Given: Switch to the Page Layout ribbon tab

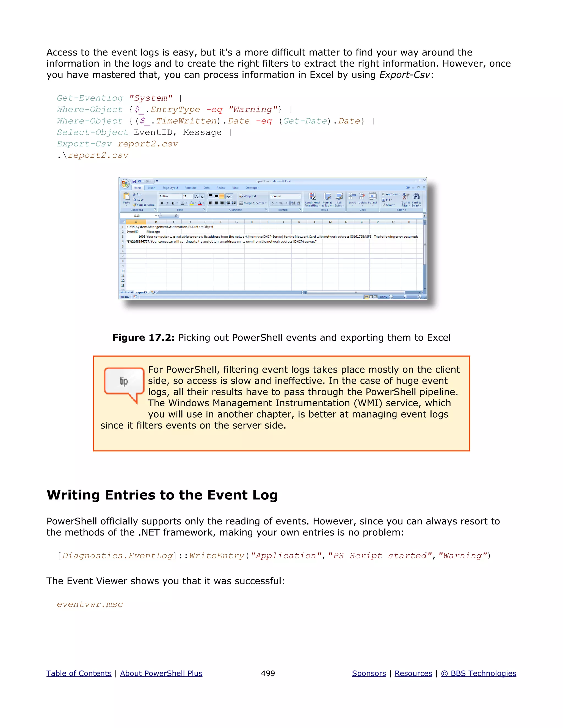Looking at the screenshot, I should point(170,188).
